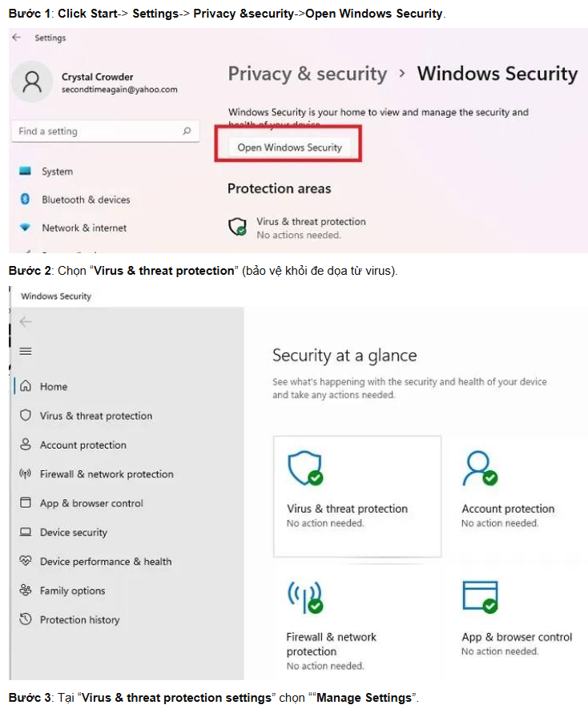Click the Firewall & network protection sidebar icon

tap(25, 474)
